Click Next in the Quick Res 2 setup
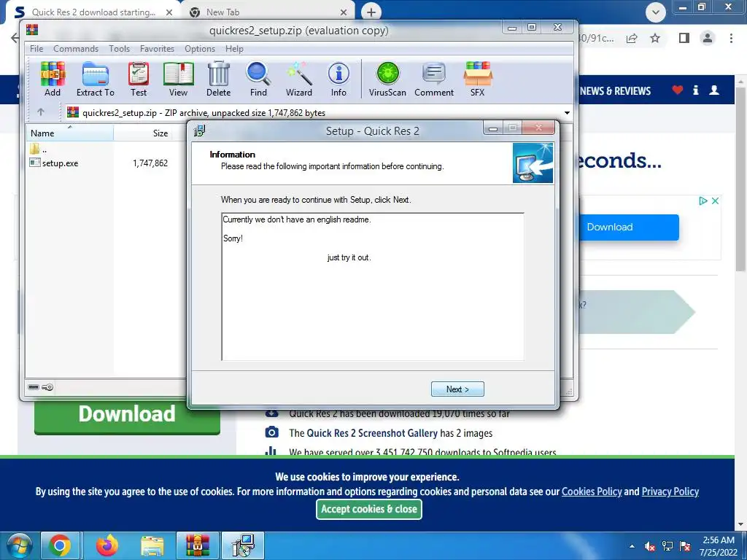Screen dimensions: 747x560 457,389
